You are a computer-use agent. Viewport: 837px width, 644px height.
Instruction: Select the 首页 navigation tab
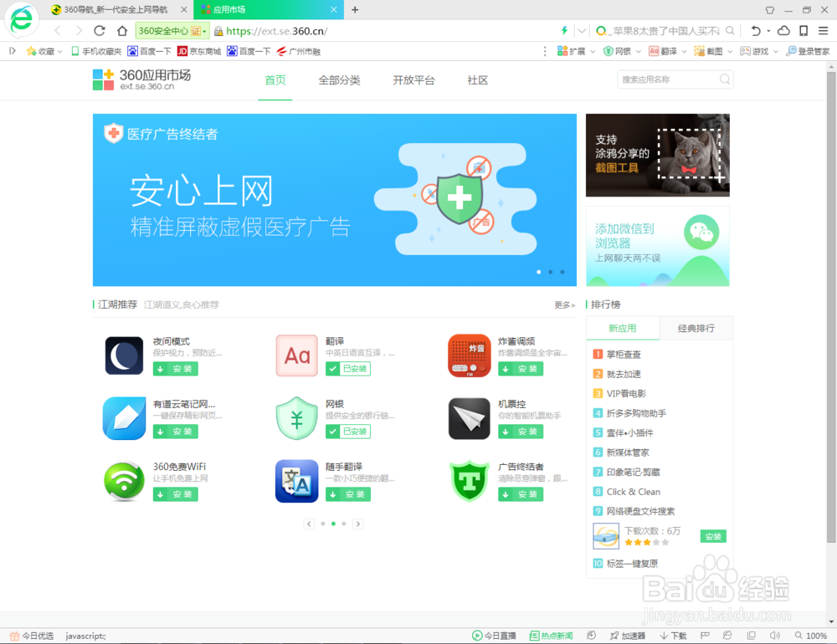pyautogui.click(x=275, y=80)
